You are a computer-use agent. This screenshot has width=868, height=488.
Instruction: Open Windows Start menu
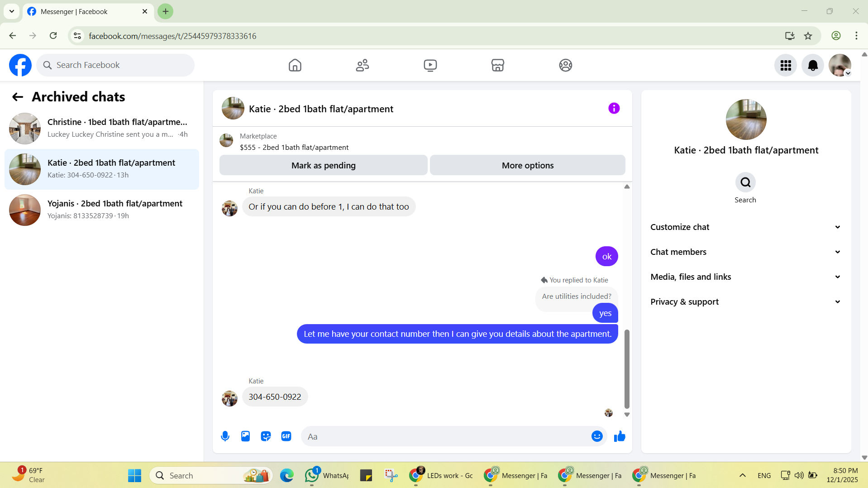point(134,475)
